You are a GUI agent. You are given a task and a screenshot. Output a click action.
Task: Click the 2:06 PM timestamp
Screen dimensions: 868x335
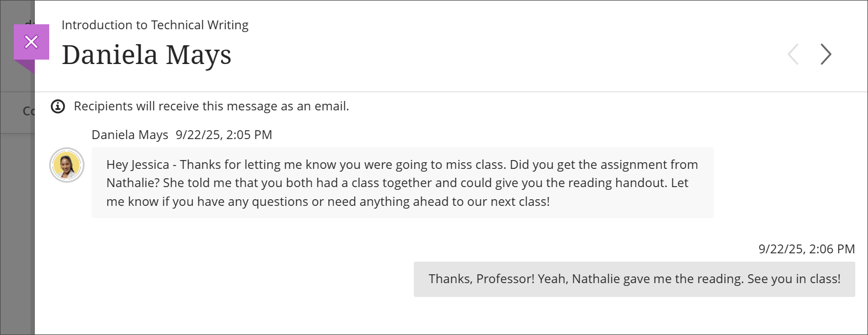[x=806, y=249]
